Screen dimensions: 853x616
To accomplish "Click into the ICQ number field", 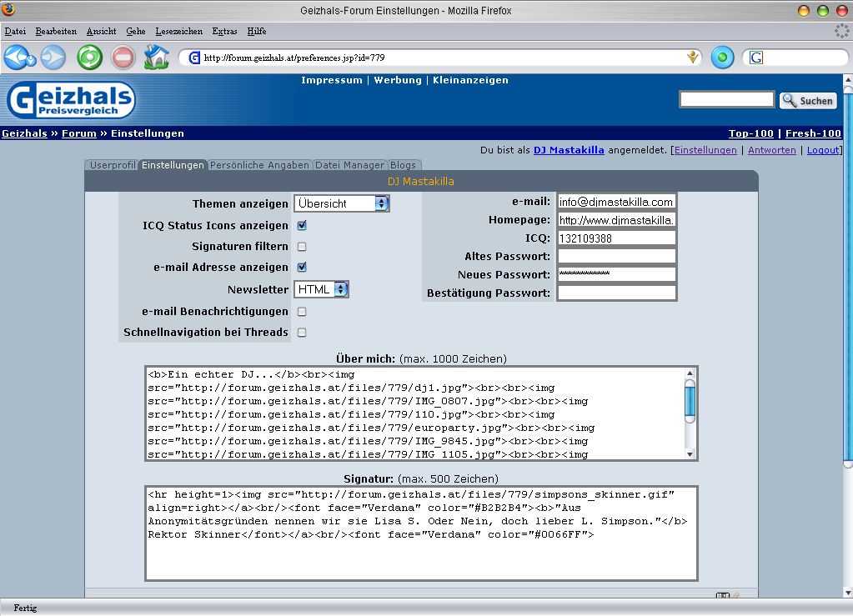I will pos(616,238).
